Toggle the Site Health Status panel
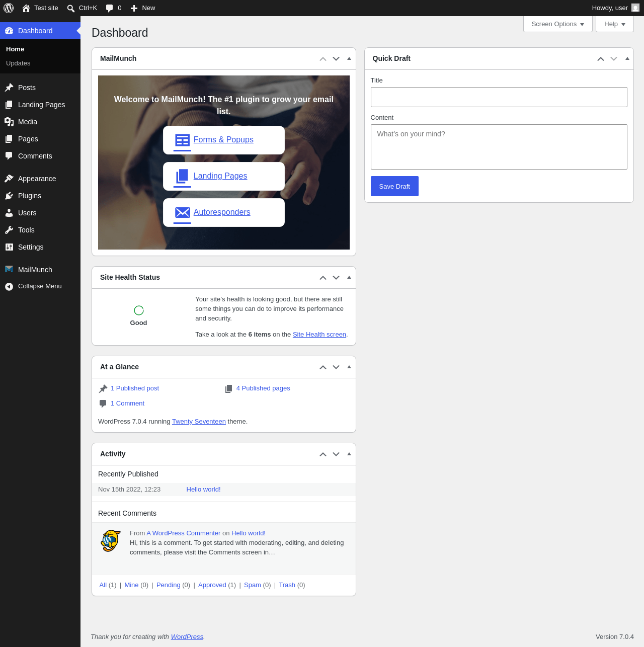Screen dimensions: 644x647 (x=349, y=277)
